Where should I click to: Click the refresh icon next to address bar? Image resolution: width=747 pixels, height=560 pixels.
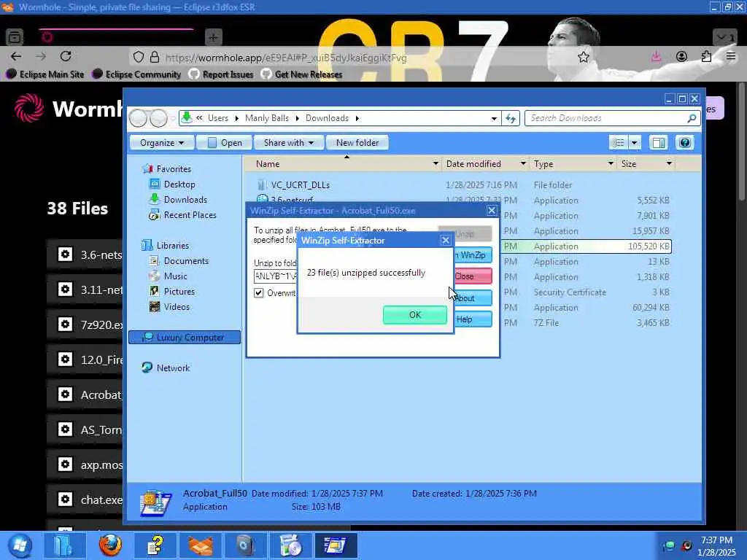(511, 118)
